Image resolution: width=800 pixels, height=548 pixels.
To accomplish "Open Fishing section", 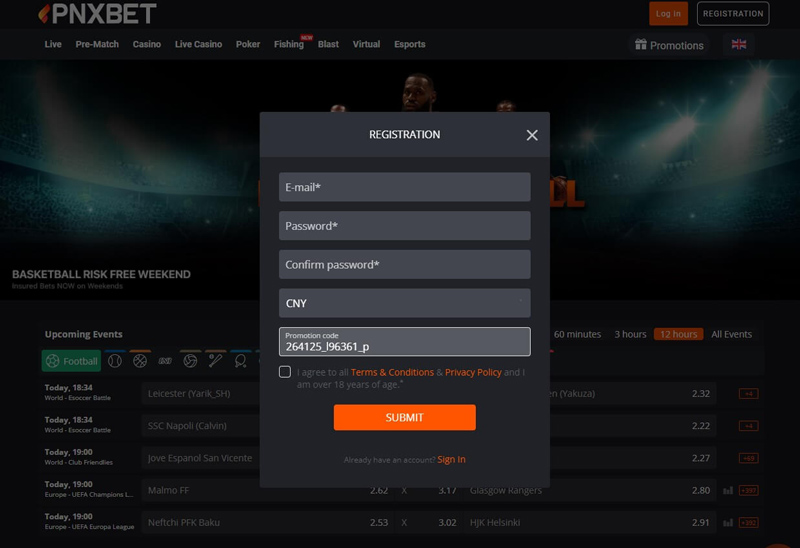I will point(289,44).
